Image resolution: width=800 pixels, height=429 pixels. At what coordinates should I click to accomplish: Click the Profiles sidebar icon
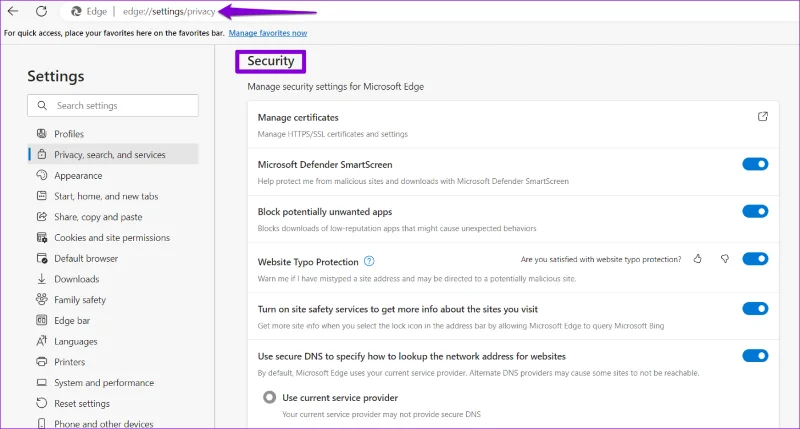[x=42, y=134]
